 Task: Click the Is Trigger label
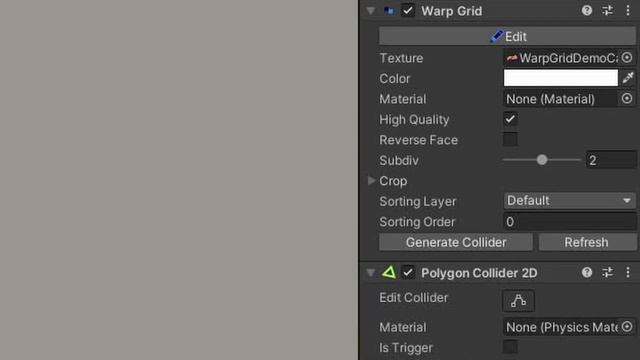pyautogui.click(x=406, y=347)
